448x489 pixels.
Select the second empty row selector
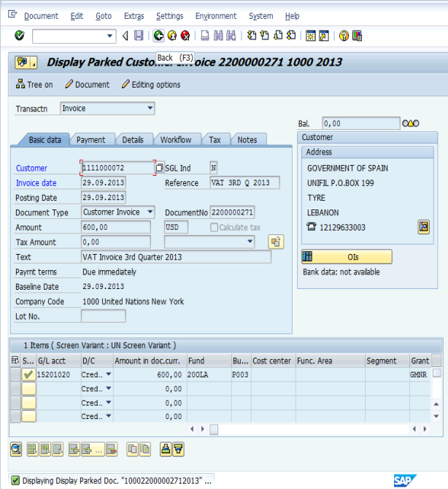coord(15,388)
